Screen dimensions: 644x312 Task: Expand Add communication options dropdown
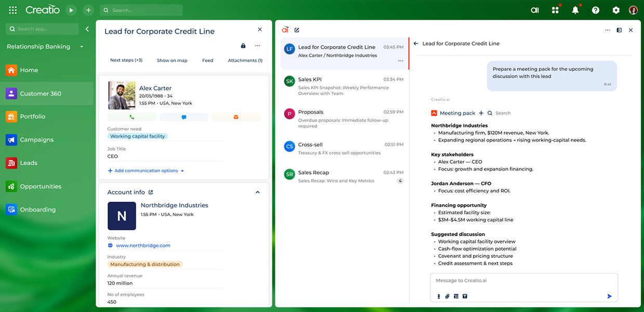146,171
